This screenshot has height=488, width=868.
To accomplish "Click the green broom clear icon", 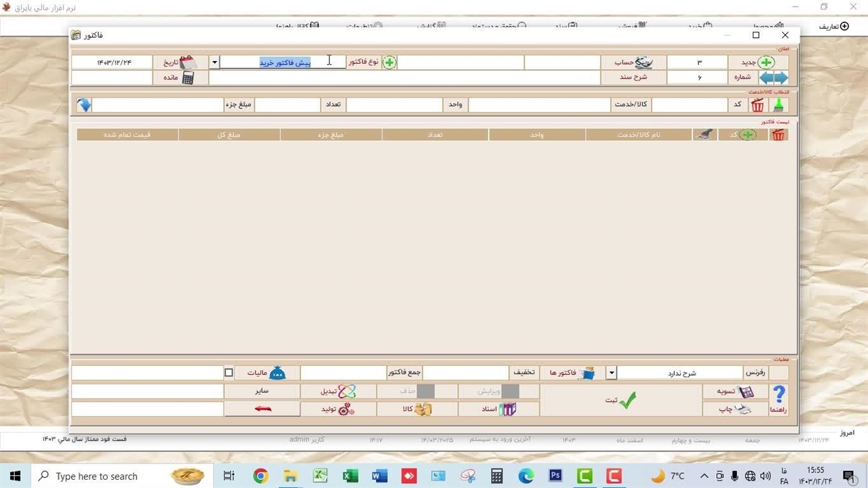I will (x=778, y=105).
